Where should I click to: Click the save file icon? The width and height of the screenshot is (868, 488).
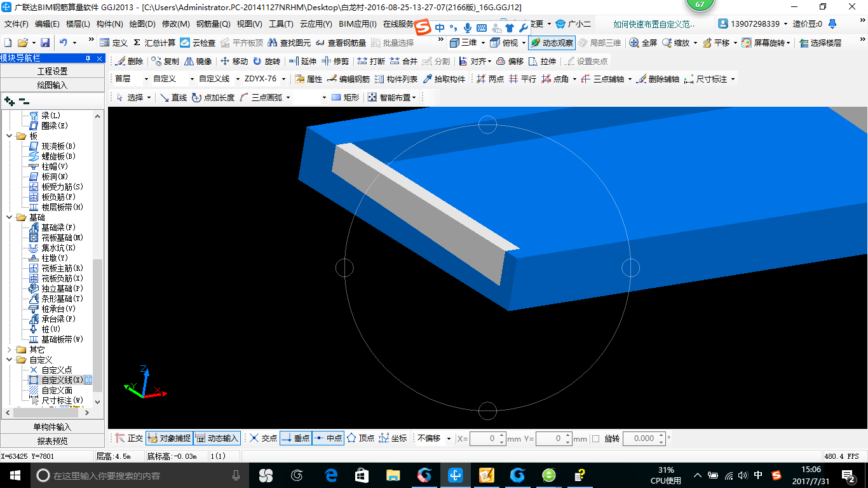tap(45, 43)
